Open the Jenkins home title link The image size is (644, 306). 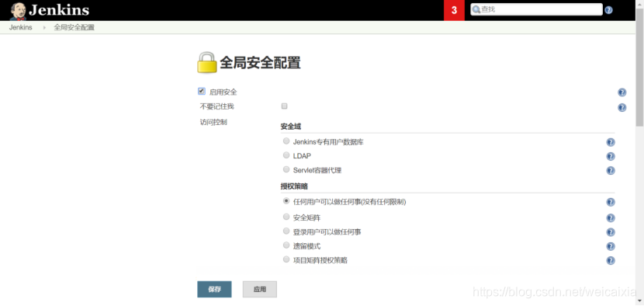point(59,10)
